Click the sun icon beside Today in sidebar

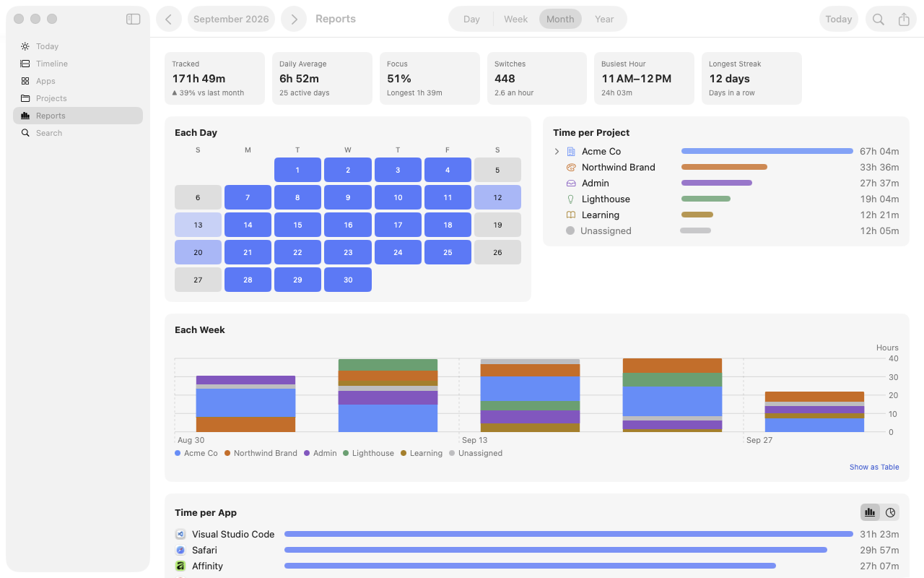[x=25, y=46]
